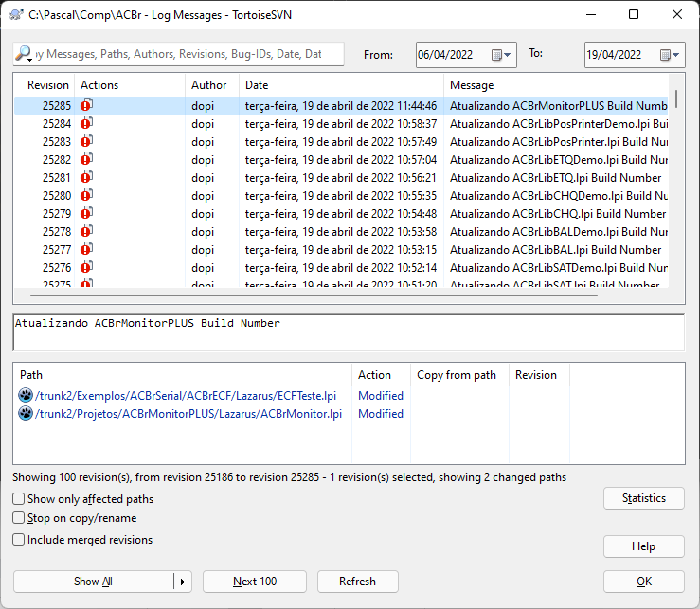Open the To date calendar dropdown
This screenshot has width=700, height=609.
click(x=670, y=55)
